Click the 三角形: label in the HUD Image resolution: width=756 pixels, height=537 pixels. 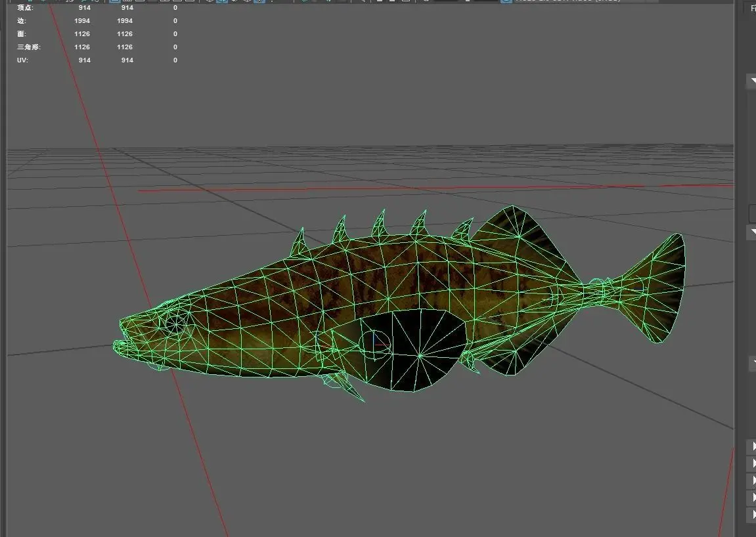[29, 47]
